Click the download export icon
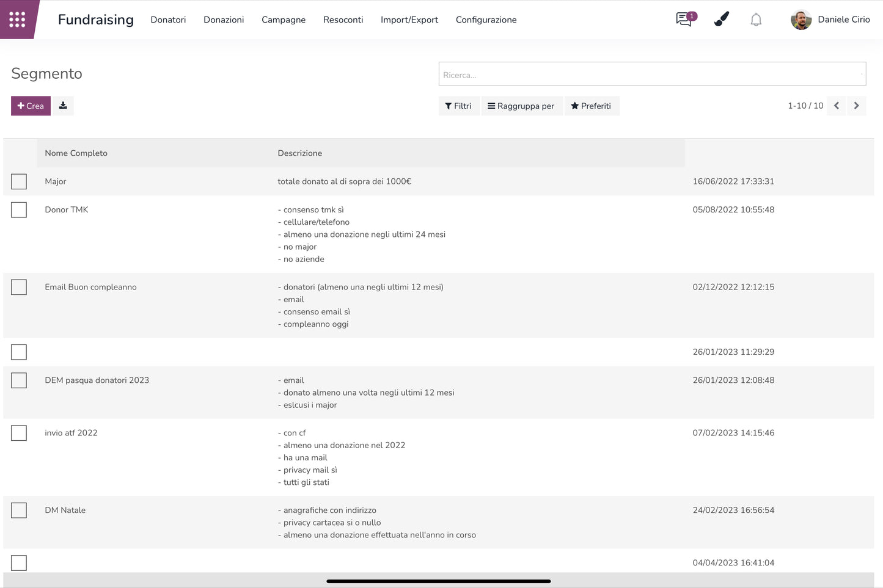Viewport: 883px width, 588px height. click(x=63, y=106)
